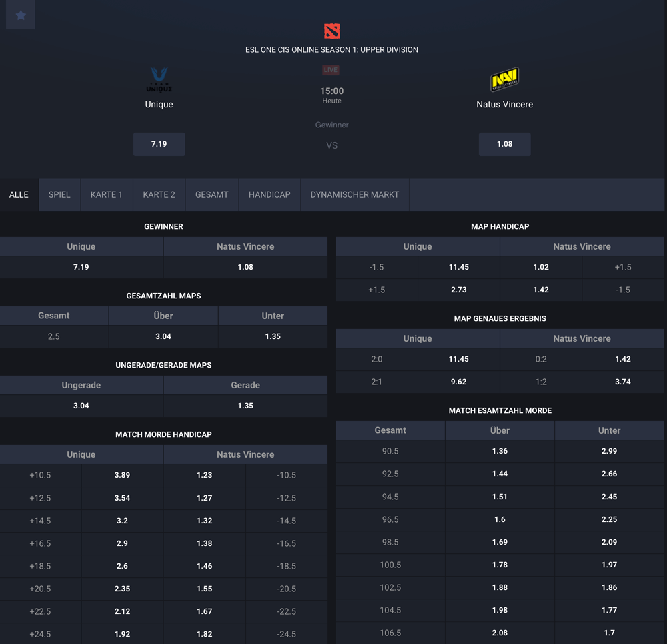Screen dimensions: 667x644
Task: Bet Über 104.5 total kills at 1.98
Action: point(500,610)
